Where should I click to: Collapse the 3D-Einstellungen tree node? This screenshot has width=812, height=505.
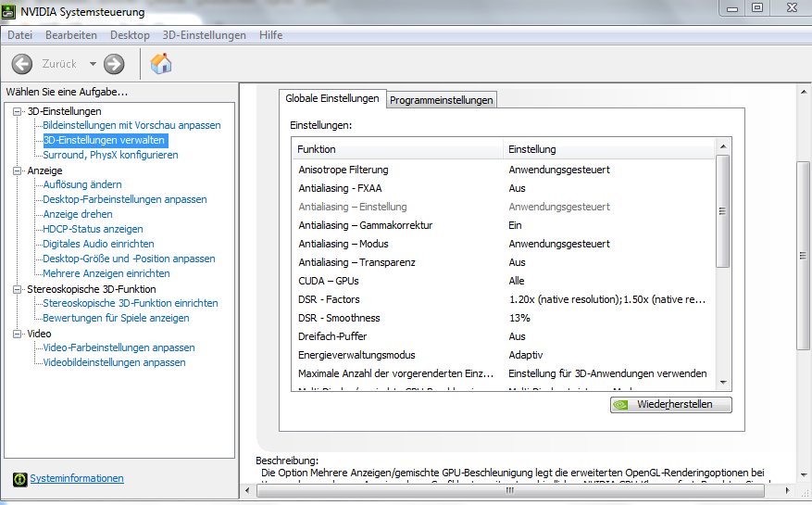click(18, 111)
